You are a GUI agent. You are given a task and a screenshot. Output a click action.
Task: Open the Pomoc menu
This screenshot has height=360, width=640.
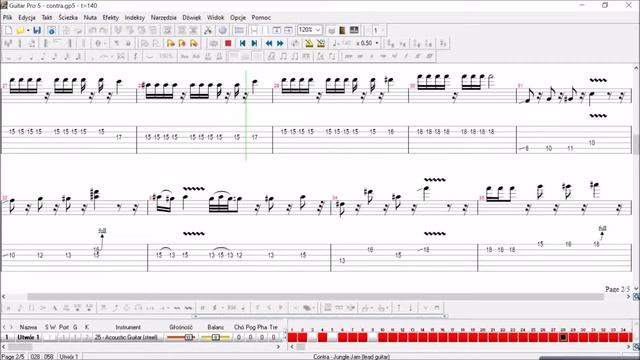(261, 18)
